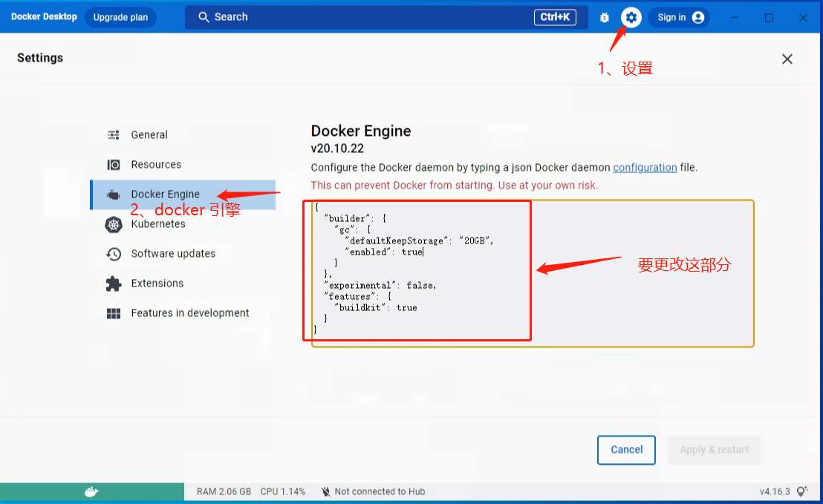Open Extensions via the puzzle-piece icon
823x504 pixels.
point(113,283)
